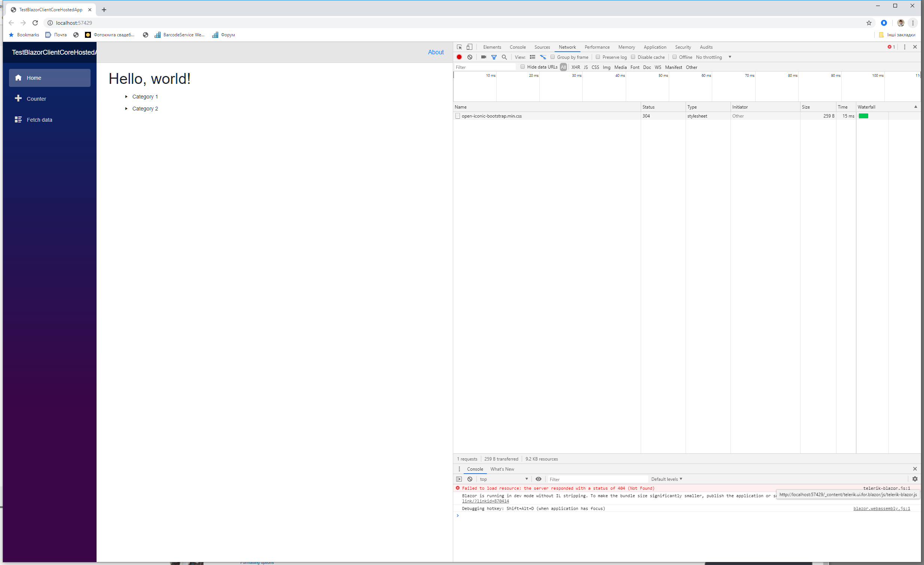Expand Category 1 tree node
This screenshot has height=565, width=924.
[126, 97]
